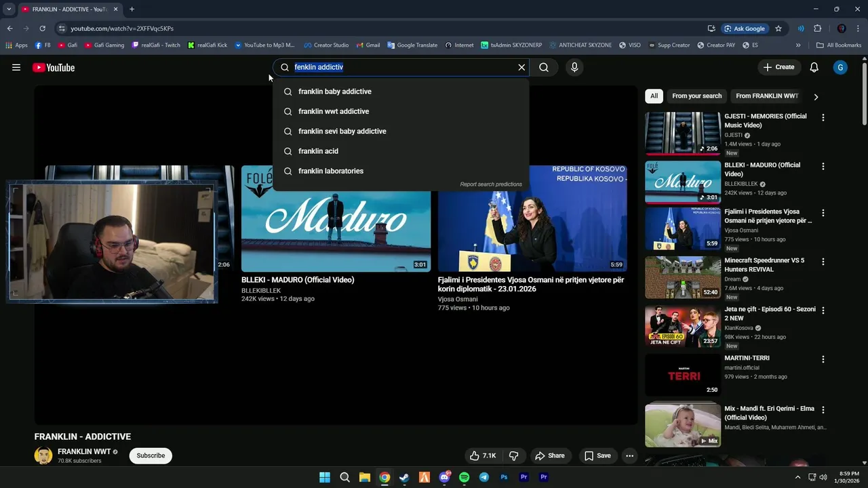
Task: Go back in browser history
Action: (x=9, y=28)
